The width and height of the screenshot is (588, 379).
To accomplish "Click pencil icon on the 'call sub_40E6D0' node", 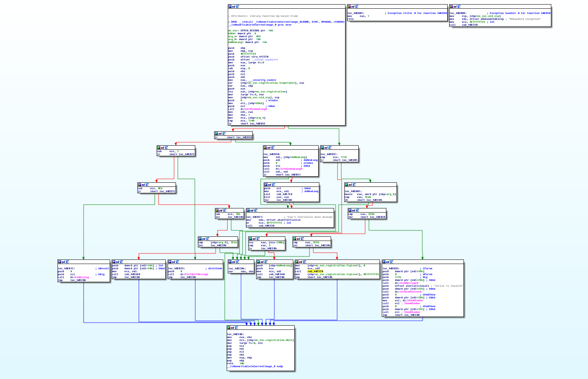I will pos(118,261).
